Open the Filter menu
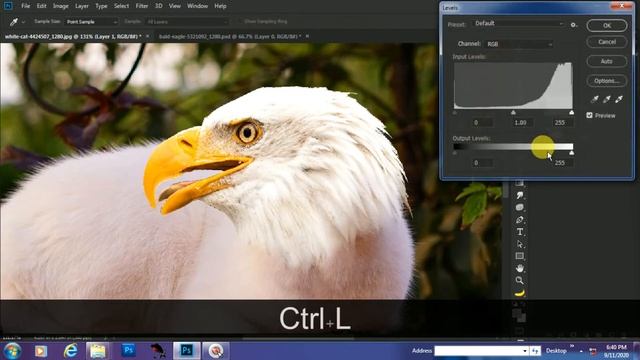This screenshot has height=360, width=640. tap(142, 6)
